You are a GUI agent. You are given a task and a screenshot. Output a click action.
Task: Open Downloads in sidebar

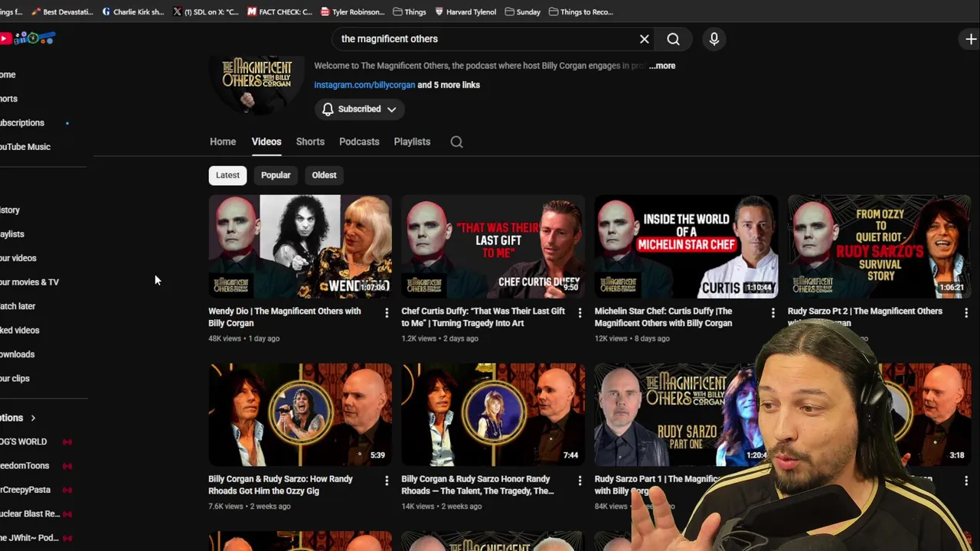coord(17,354)
